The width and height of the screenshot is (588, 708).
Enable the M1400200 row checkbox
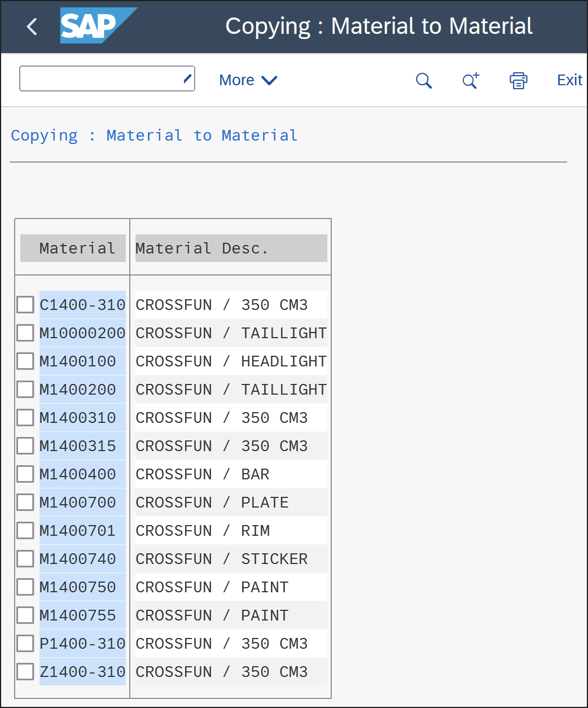[25, 390]
